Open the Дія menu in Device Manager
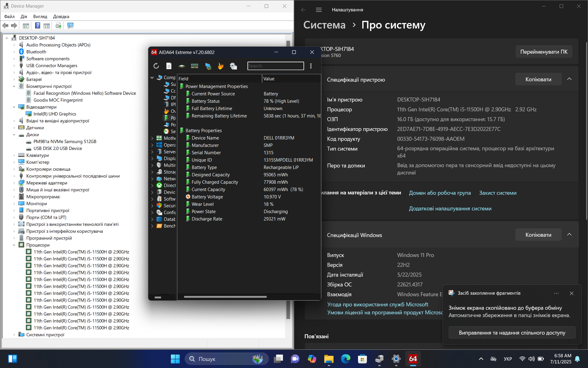 pos(24,17)
